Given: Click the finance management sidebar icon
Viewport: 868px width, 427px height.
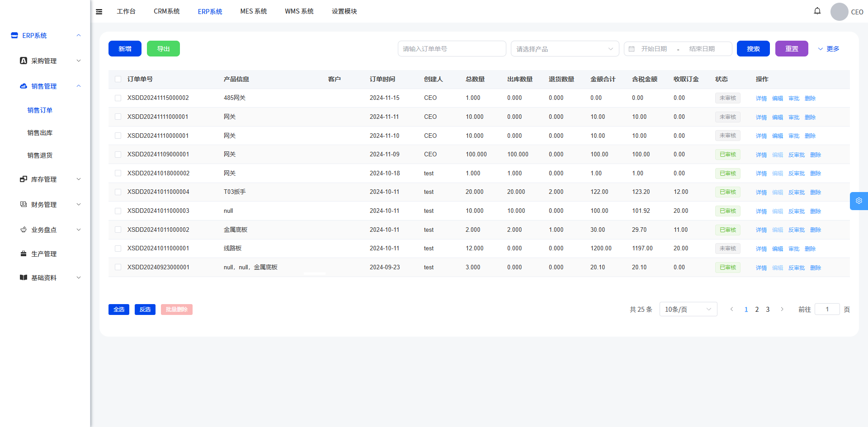Looking at the screenshot, I should click(24, 204).
